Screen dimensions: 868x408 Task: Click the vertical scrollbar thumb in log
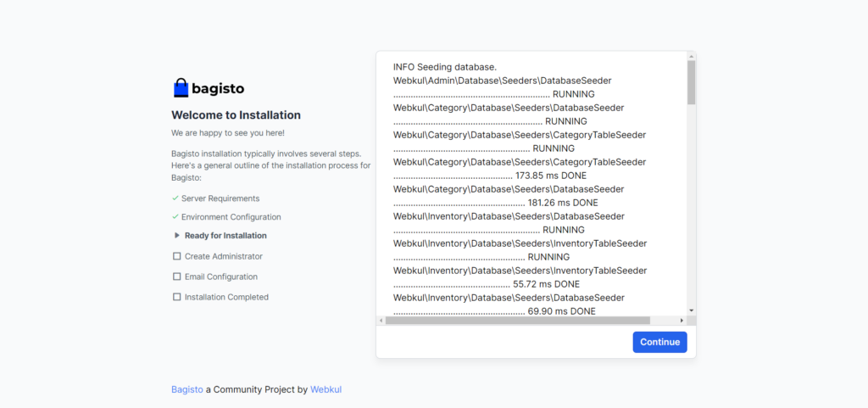coord(691,82)
